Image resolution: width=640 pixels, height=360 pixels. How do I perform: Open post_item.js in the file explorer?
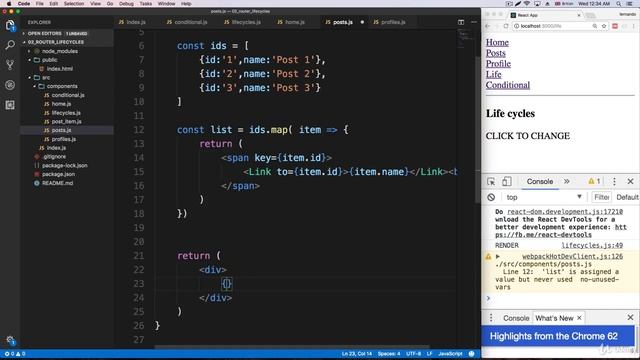click(x=66, y=122)
